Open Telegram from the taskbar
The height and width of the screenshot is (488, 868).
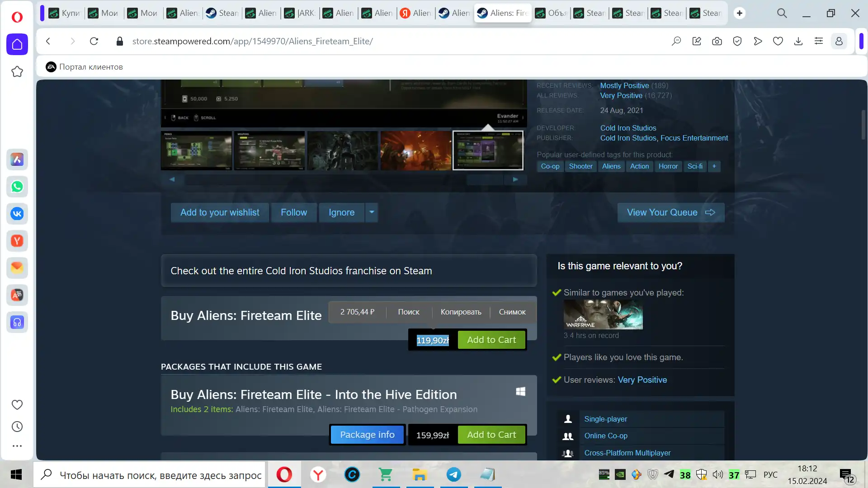[454, 474]
